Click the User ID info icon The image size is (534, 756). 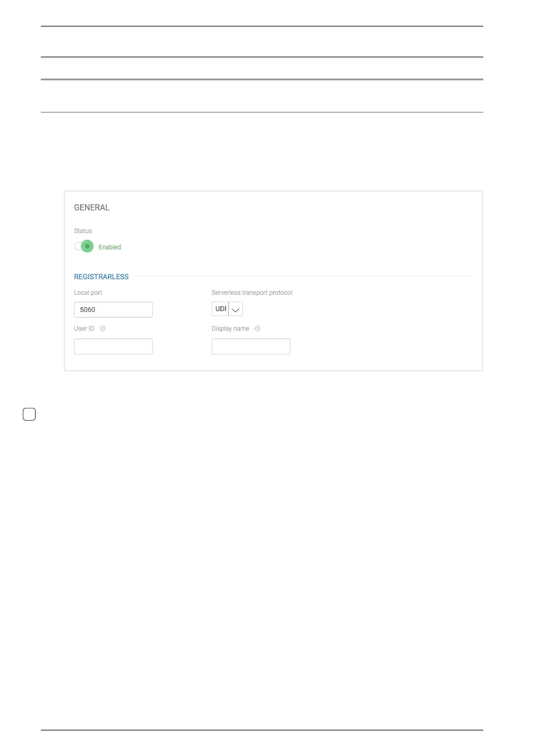coord(103,329)
